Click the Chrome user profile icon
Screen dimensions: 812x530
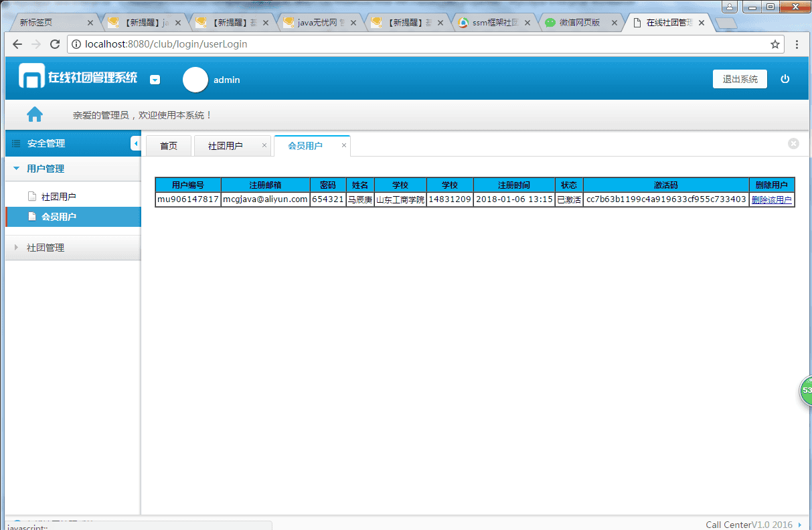click(x=729, y=7)
